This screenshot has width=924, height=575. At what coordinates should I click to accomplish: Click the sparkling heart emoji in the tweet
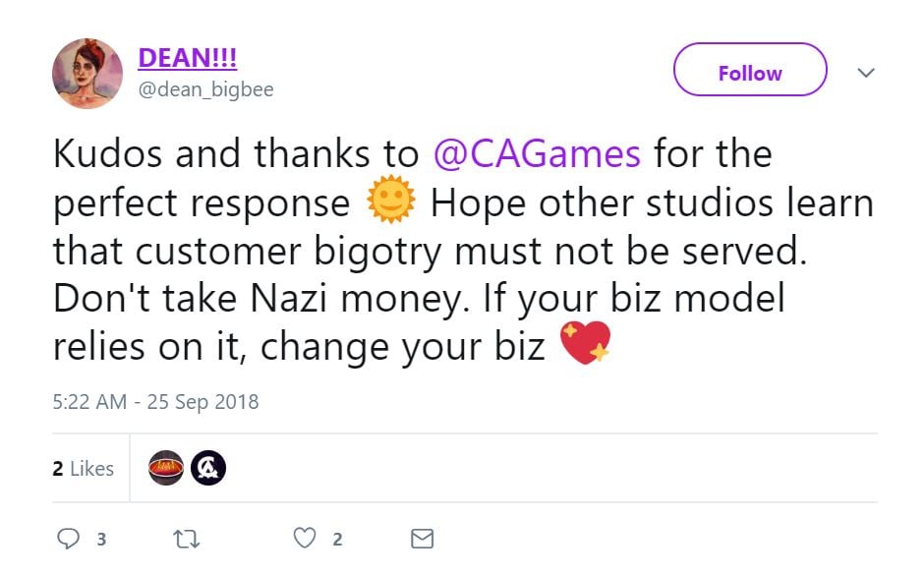tap(584, 344)
